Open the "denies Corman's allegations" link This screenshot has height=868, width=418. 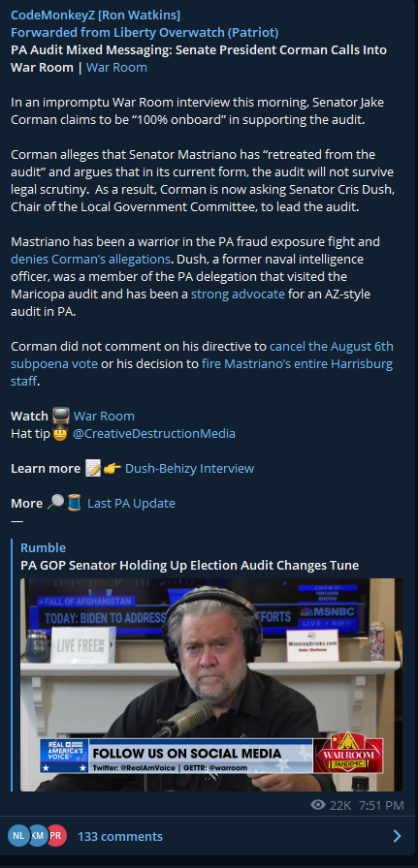point(90,259)
